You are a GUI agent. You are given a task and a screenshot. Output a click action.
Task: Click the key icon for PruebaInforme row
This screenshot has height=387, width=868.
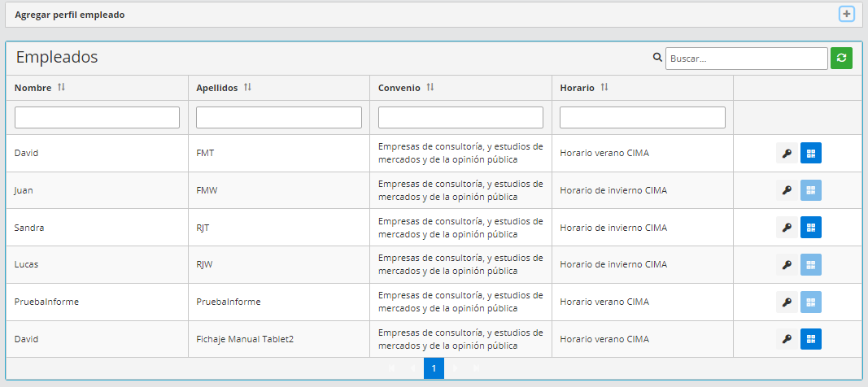(787, 302)
